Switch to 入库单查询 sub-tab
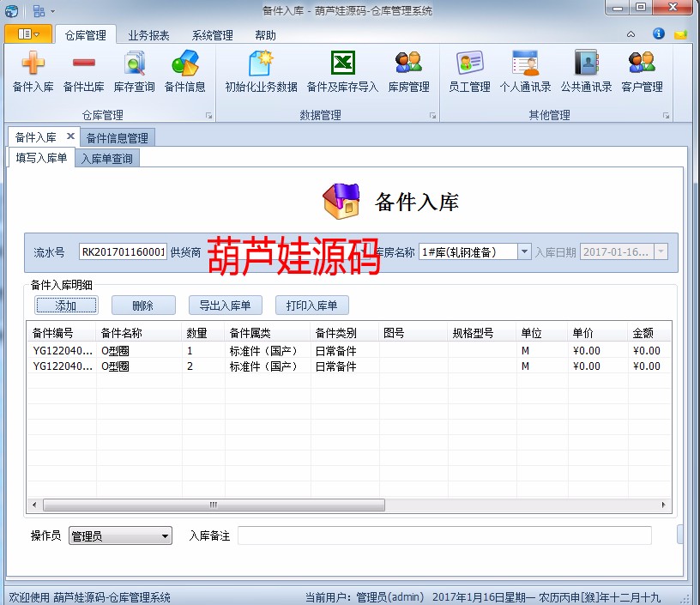 coord(107,159)
